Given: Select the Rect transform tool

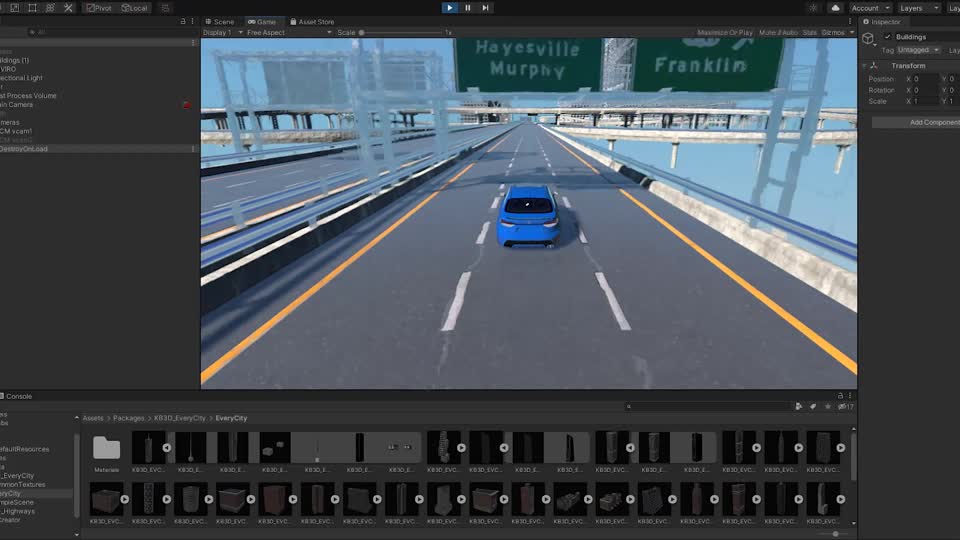Looking at the screenshot, I should (x=32, y=8).
